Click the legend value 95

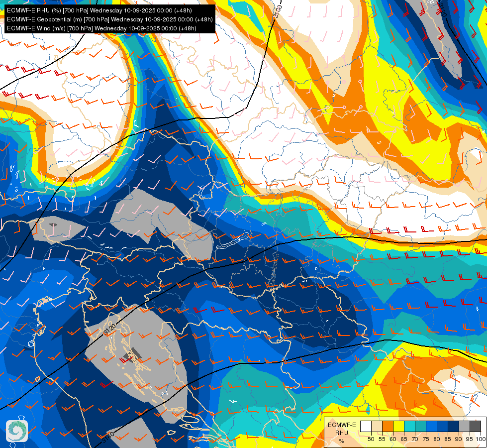pos(470,439)
